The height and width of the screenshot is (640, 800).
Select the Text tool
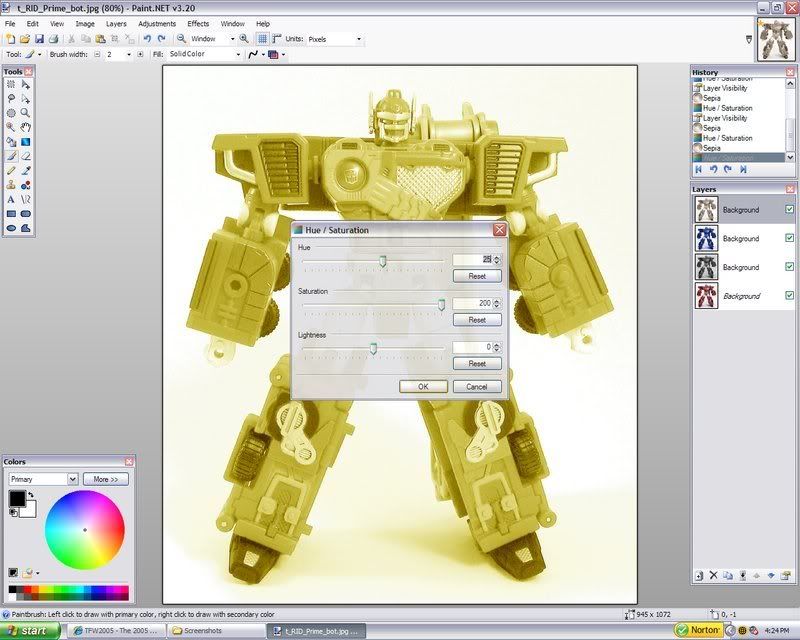11,200
